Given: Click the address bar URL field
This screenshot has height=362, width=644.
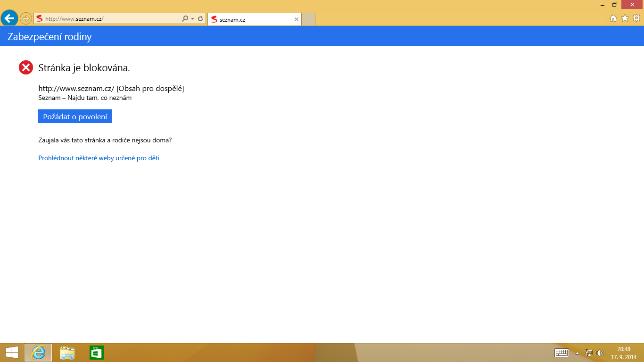Looking at the screenshot, I should click(111, 19).
